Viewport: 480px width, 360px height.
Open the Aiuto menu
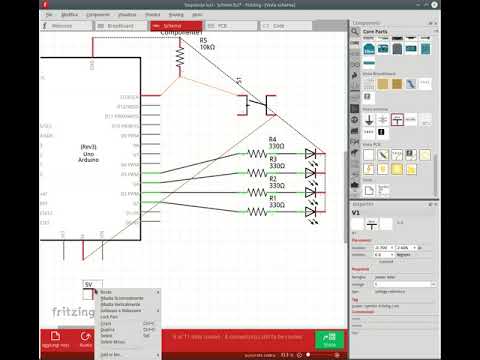[197, 15]
